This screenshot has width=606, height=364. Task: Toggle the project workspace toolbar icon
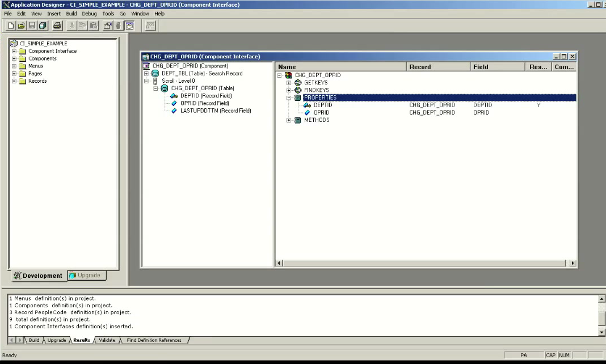[x=130, y=26]
